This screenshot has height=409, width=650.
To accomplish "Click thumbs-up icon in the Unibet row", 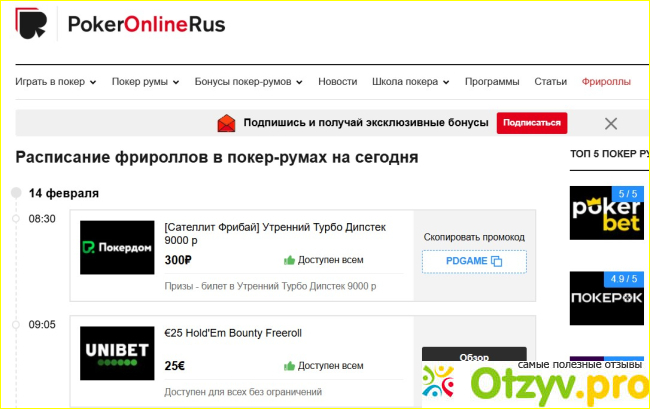I will (289, 365).
